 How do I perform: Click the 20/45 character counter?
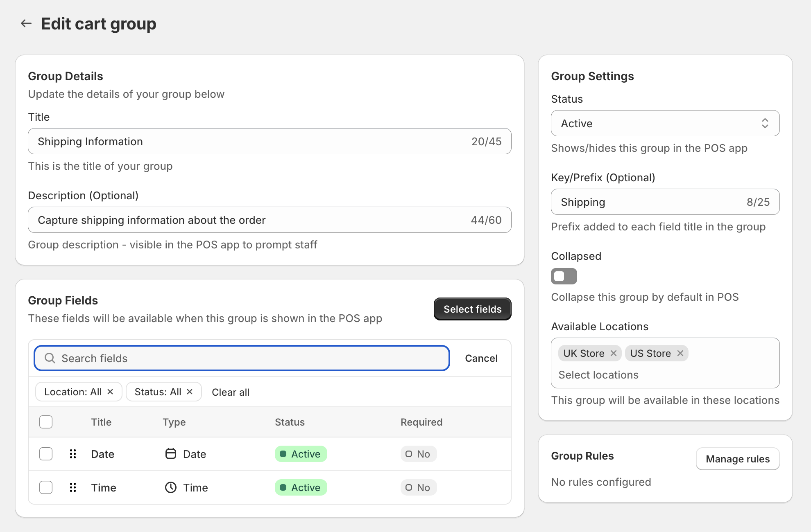pyautogui.click(x=486, y=141)
